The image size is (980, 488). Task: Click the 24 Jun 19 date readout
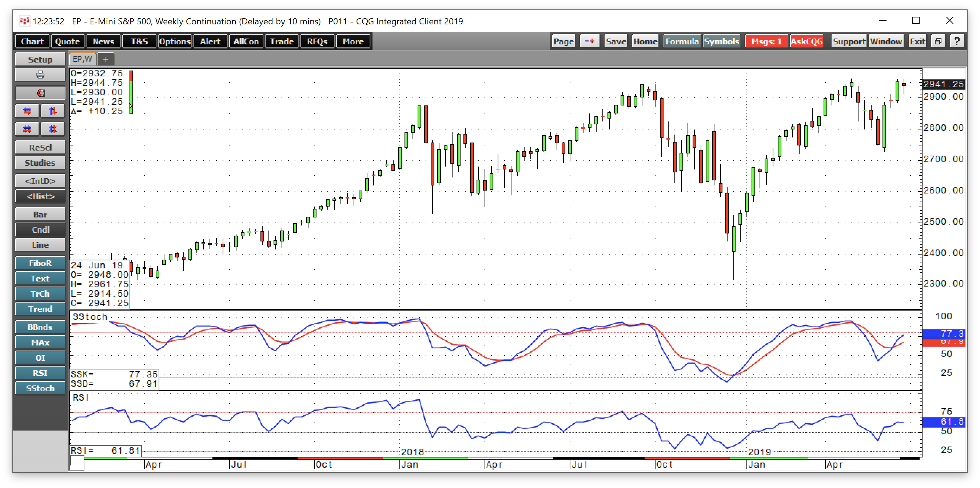[x=97, y=265]
